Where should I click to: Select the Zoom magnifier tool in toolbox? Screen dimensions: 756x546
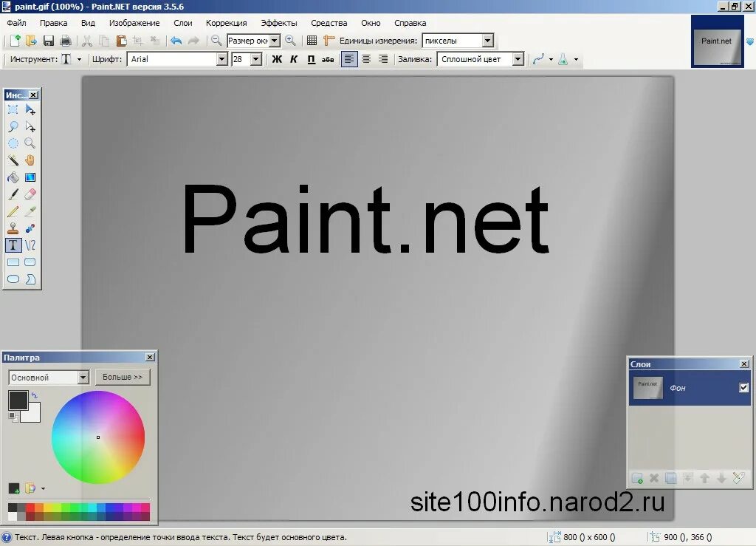[x=30, y=143]
